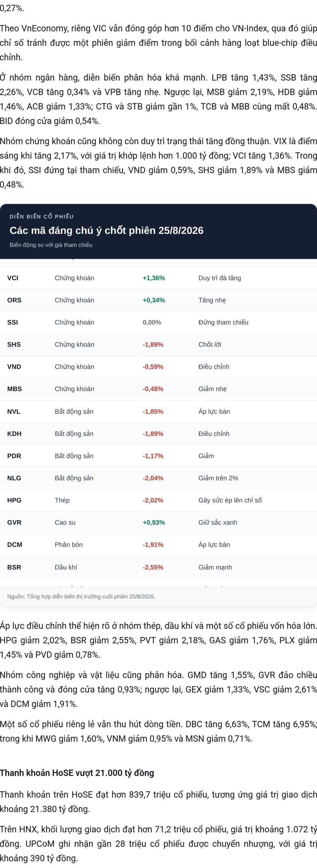Image resolution: width=317 pixels, height=868 pixels.
Task: Select the 'Gây sức ép lên chỉ số' note
Action: coord(230,500)
